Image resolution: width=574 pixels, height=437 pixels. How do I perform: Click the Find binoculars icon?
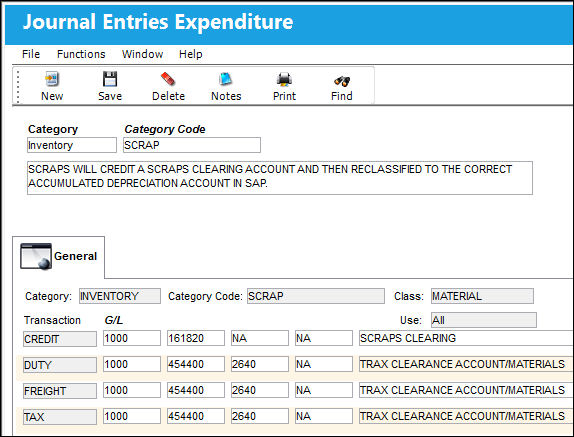[342, 81]
